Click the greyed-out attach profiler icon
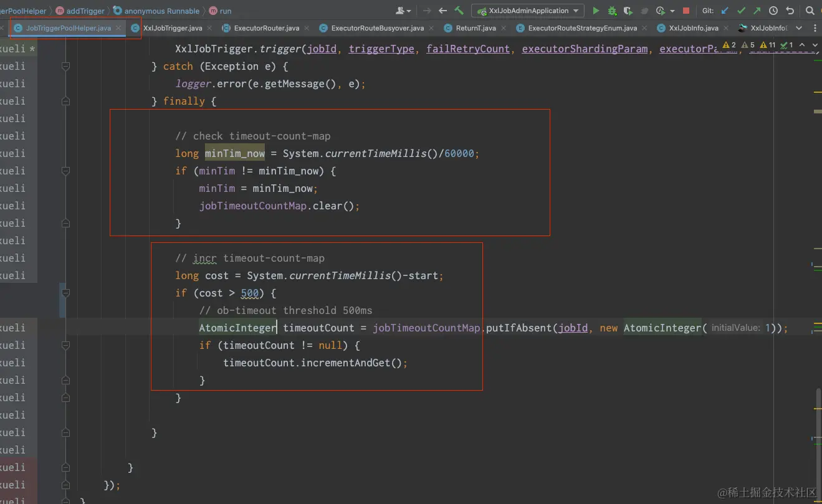The height and width of the screenshot is (504, 822). click(x=644, y=11)
